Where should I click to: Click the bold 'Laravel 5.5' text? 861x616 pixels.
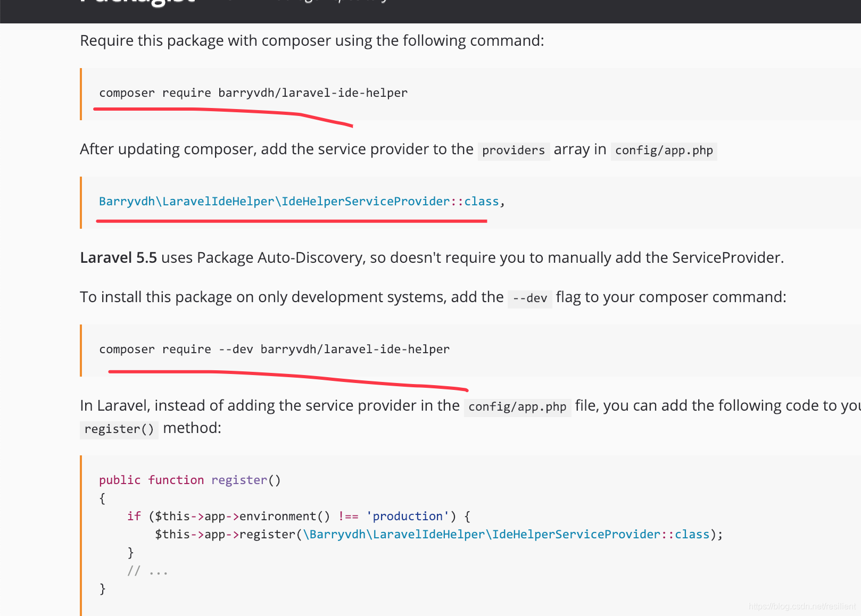(x=118, y=258)
